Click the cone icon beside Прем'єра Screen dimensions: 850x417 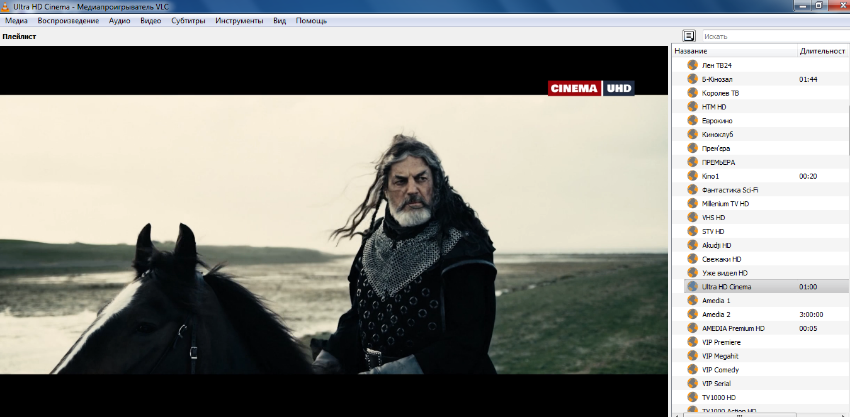(692, 148)
